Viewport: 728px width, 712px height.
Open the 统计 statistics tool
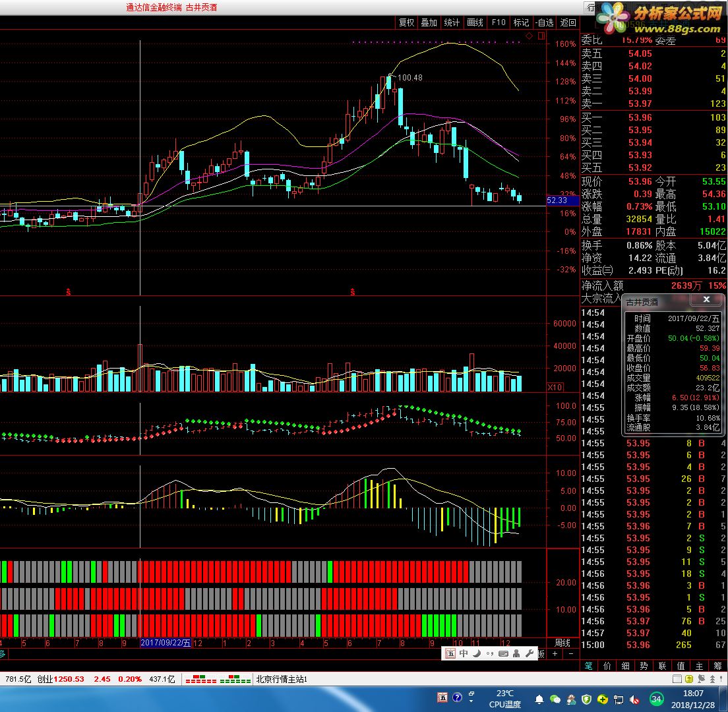point(452,22)
